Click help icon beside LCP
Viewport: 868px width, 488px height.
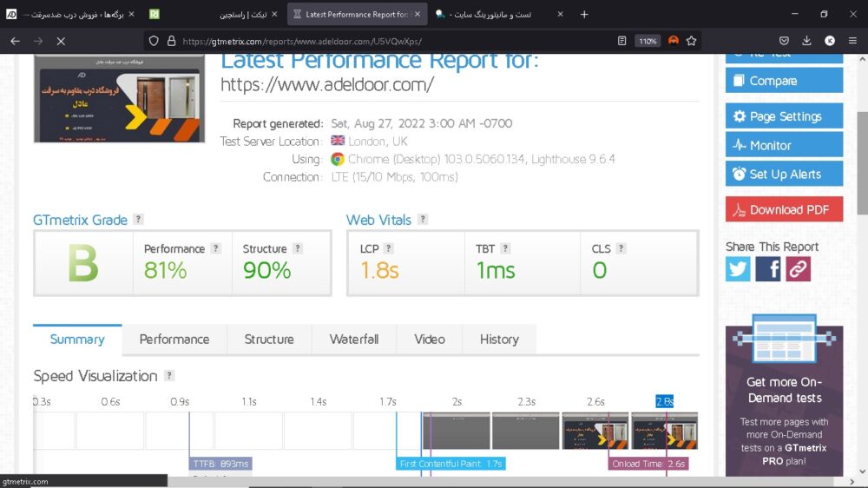389,248
